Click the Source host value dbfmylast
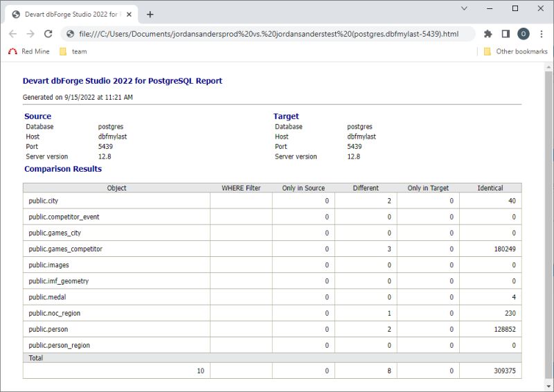This screenshot has height=392, width=554. [x=112, y=136]
